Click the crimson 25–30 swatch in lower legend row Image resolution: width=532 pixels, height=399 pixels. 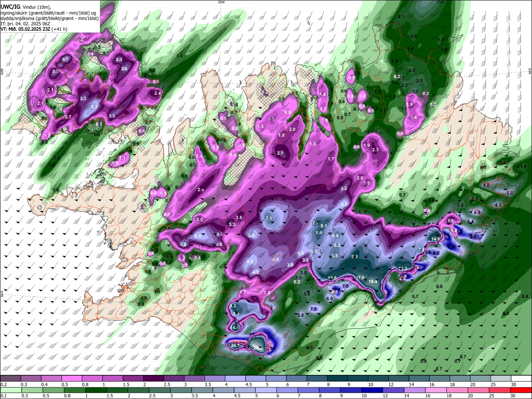[x=500, y=390]
